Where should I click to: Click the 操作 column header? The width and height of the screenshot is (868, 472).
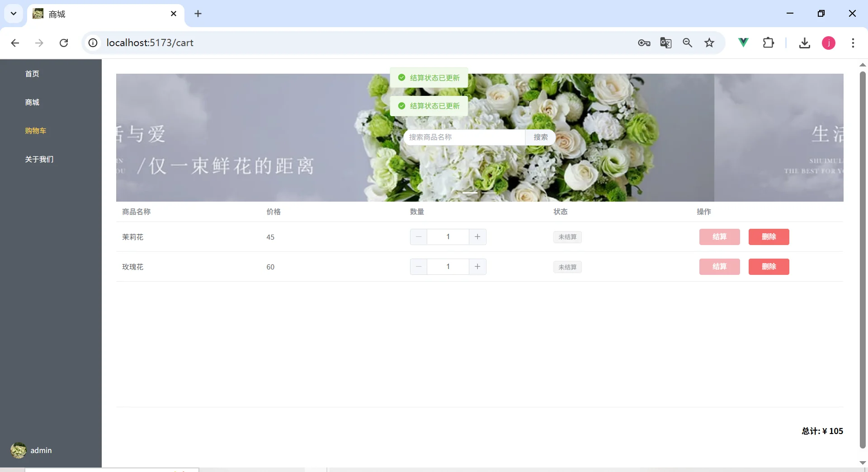pos(704,212)
